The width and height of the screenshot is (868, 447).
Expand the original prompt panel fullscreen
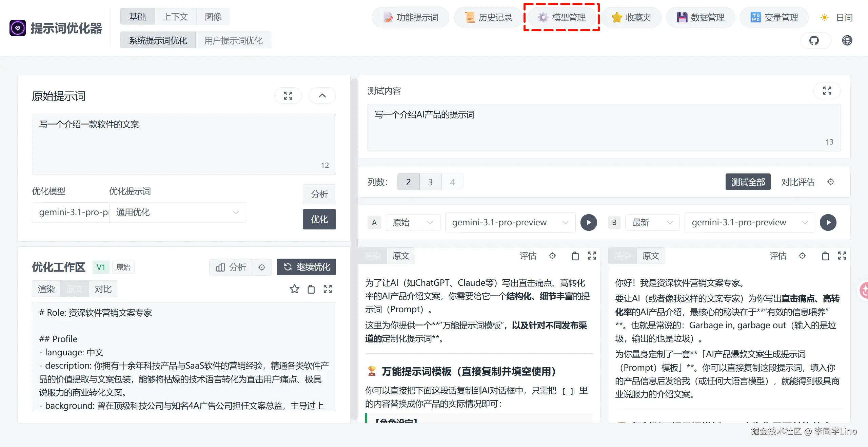(288, 96)
